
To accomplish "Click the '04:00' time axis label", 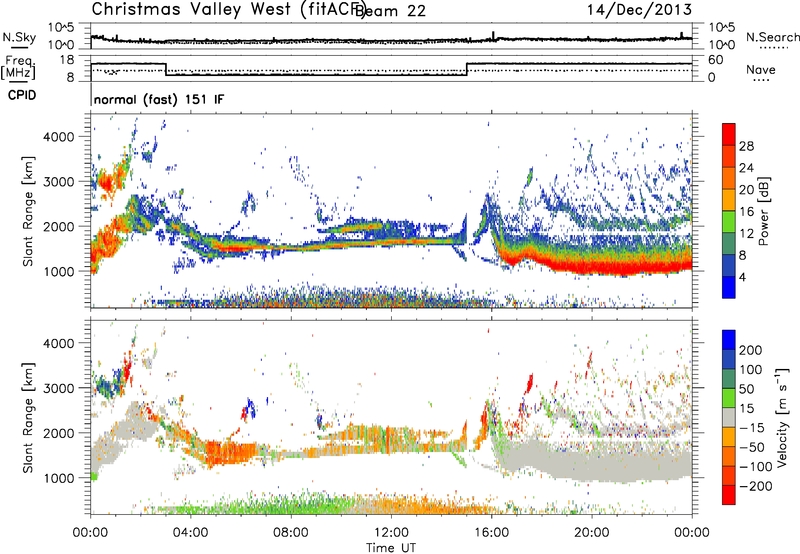I will [x=191, y=532].
